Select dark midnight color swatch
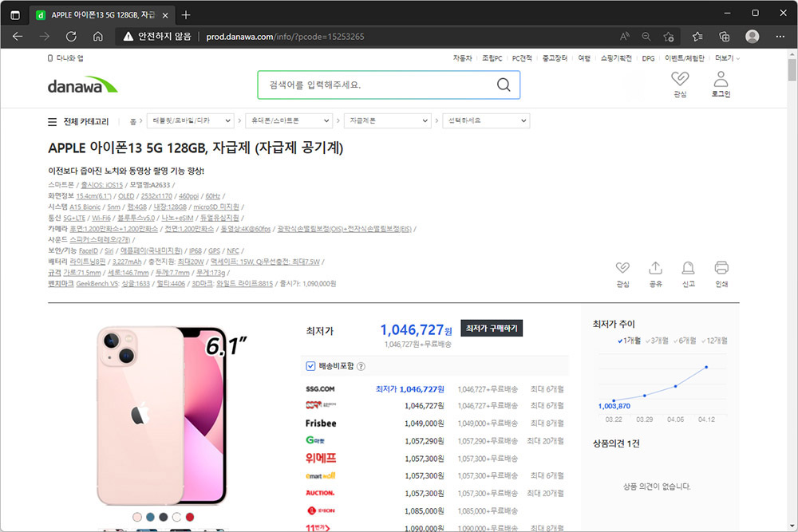Viewport: 798px width, 532px height. pyautogui.click(x=164, y=517)
